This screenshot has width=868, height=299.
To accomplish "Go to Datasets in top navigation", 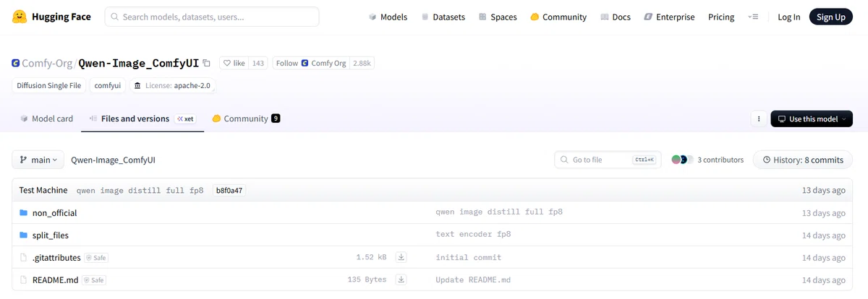I will coord(443,17).
